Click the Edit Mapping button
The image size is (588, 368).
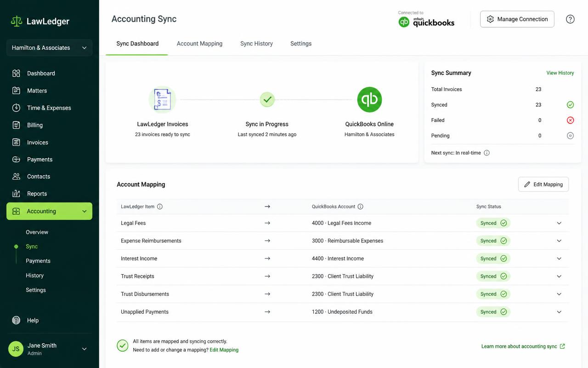click(x=543, y=184)
